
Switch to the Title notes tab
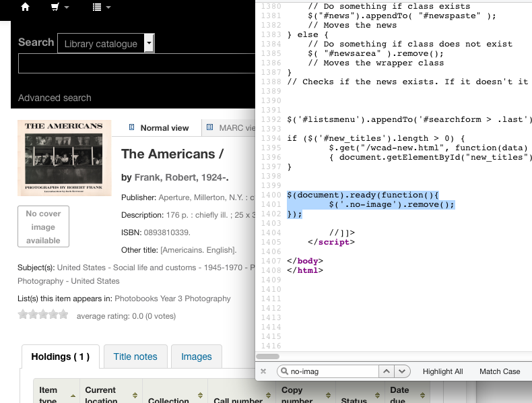click(x=135, y=356)
